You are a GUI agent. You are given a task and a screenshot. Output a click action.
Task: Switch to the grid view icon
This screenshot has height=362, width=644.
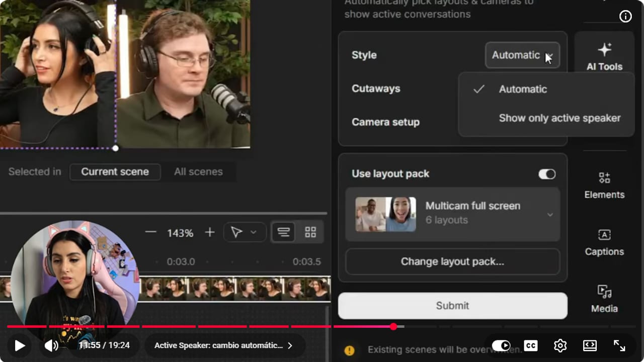pyautogui.click(x=310, y=232)
